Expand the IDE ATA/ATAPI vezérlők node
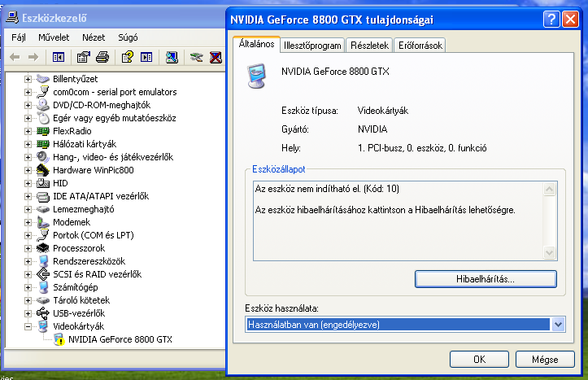 (x=28, y=196)
